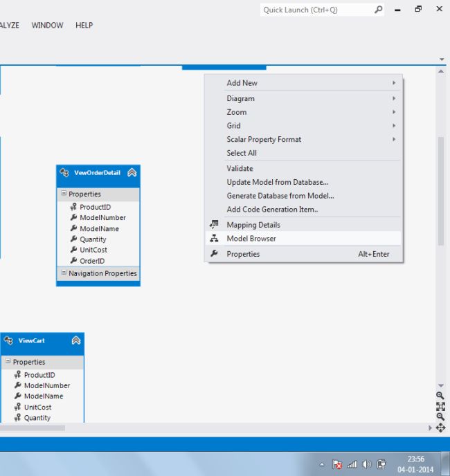
Task: Click the key icon of ViewCart UnitCost
Action: pyautogui.click(x=17, y=407)
